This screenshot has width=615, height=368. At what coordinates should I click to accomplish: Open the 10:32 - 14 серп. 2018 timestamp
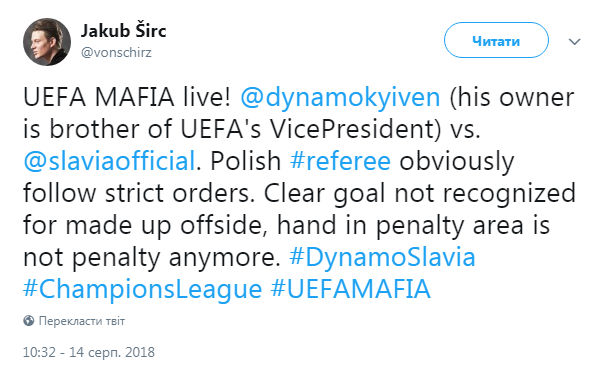pos(89,352)
